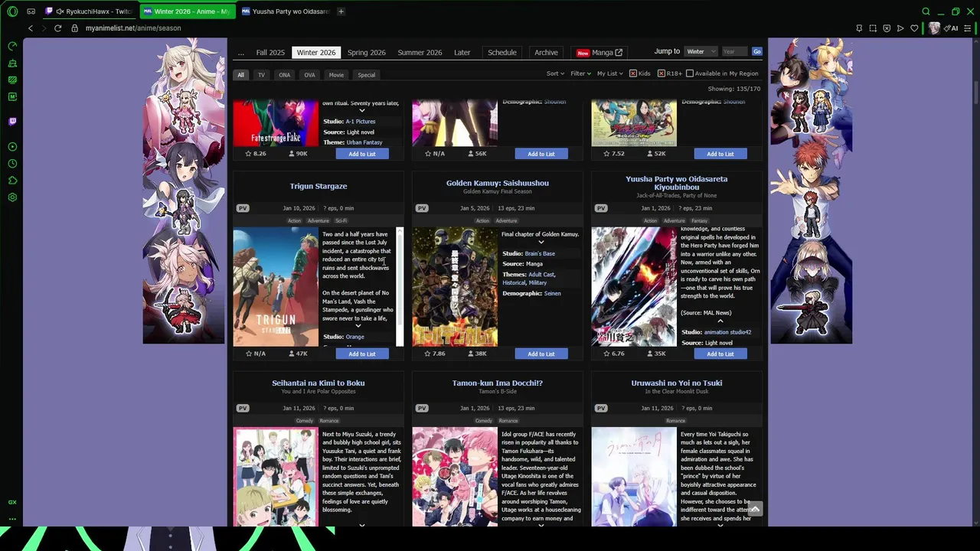The image size is (980, 551).
Task: Reload the current page
Action: point(57,28)
